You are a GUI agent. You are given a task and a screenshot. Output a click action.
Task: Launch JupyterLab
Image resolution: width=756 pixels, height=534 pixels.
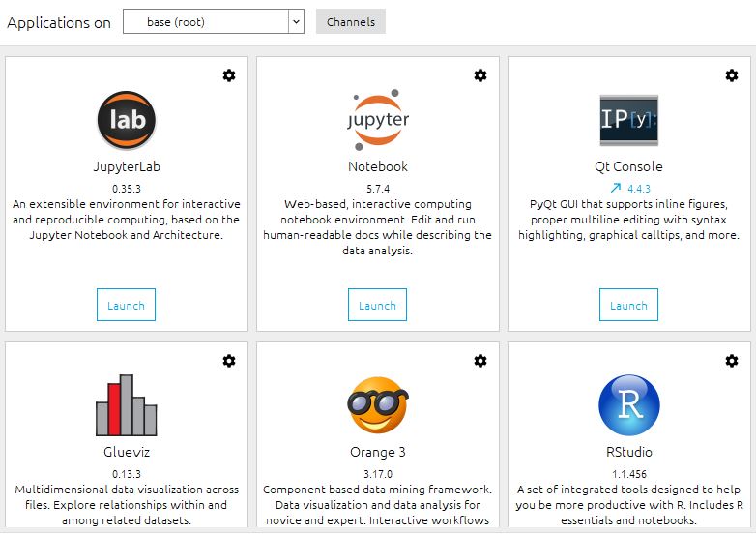pos(126,305)
